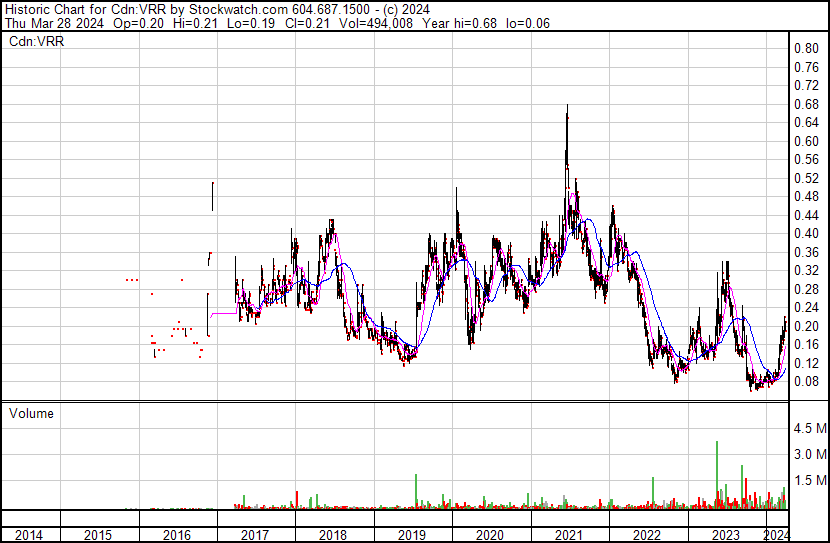The width and height of the screenshot is (830, 543).
Task: Select the 0.08 price level on the axis
Action: coord(806,381)
